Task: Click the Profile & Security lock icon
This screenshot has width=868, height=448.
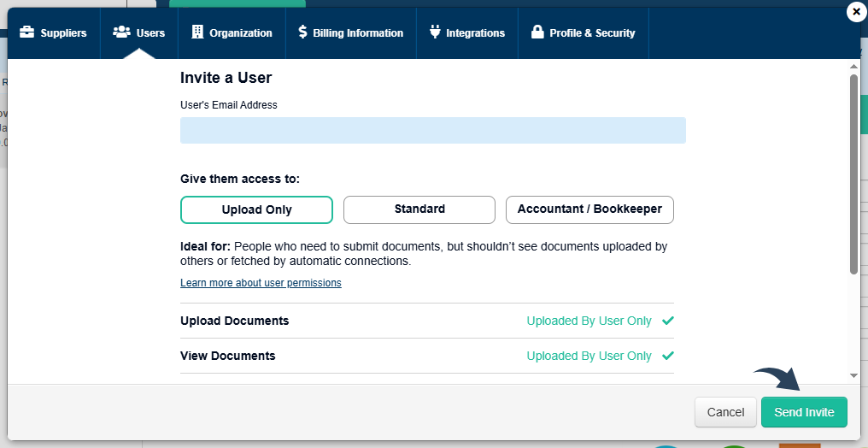Action: (x=537, y=32)
